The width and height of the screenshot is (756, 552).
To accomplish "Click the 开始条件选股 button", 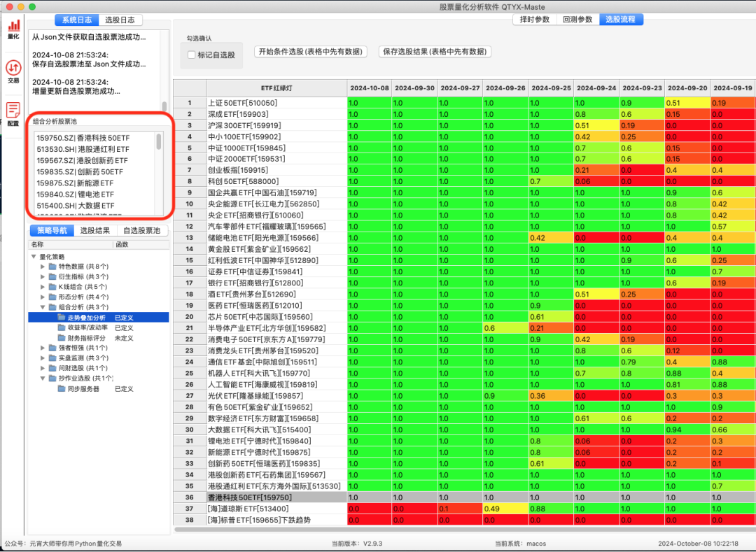I will tap(311, 52).
